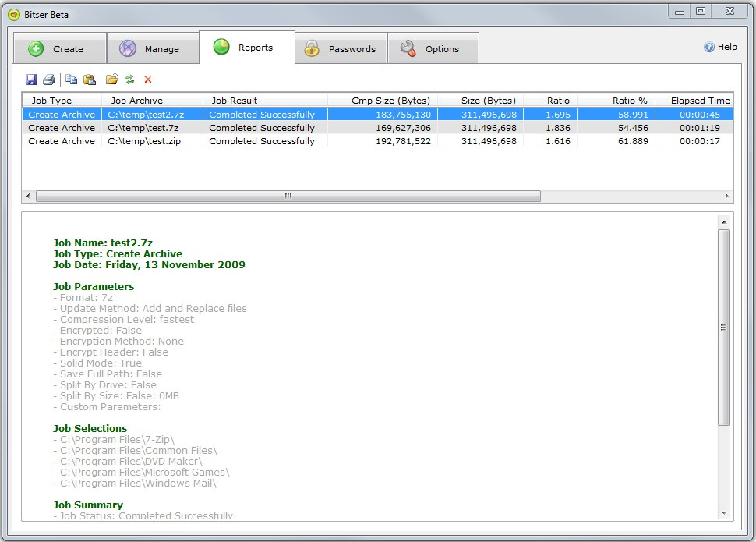Click the Job Selections heading
756x542 pixels.
pyautogui.click(x=90, y=428)
